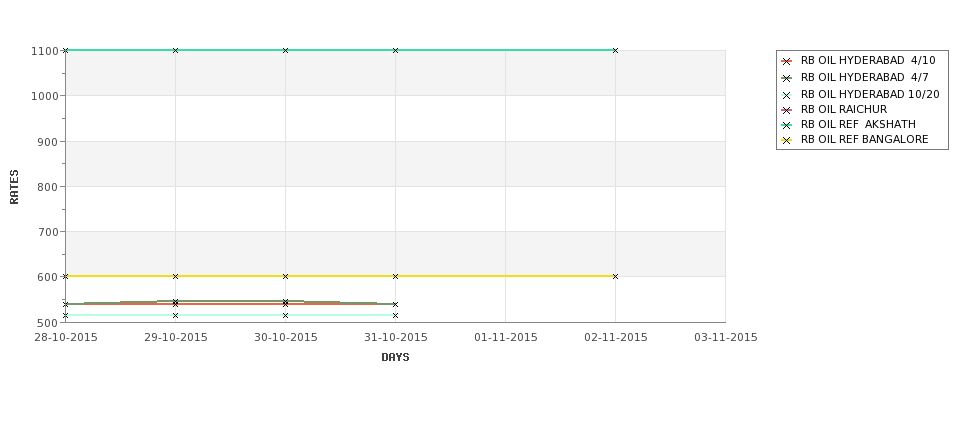The width and height of the screenshot is (975, 429).
Task: Click the RB OIL REF BANGALORE legend marker
Action: 787,140
